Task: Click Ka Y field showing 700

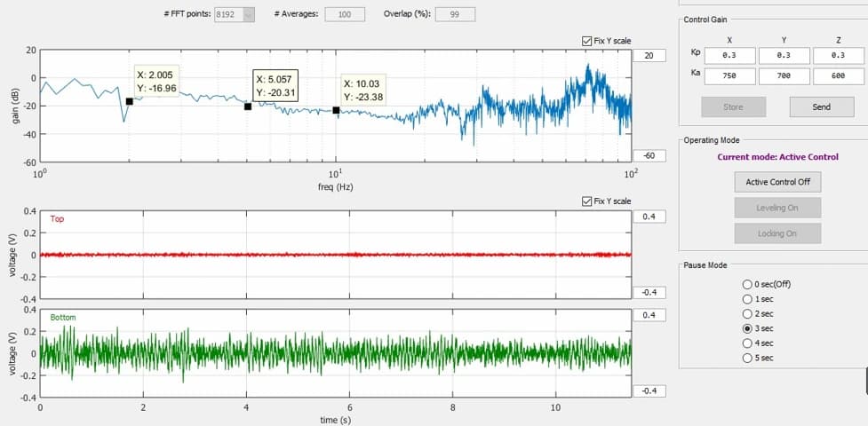Action: tap(784, 76)
